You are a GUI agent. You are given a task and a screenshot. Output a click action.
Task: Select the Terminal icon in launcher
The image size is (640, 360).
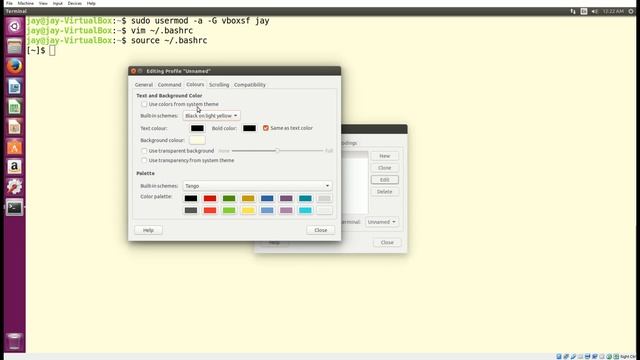click(14, 208)
